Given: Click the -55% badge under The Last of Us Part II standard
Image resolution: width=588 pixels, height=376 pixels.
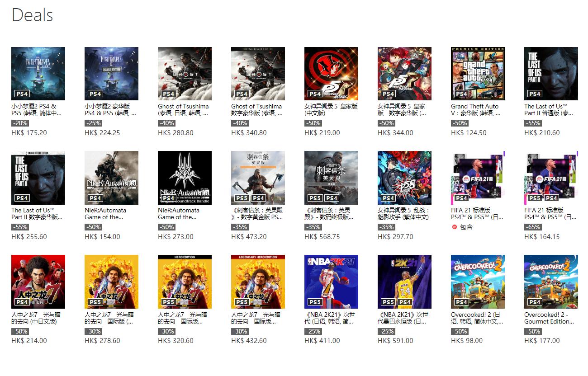Looking at the screenshot, I should (533, 123).
